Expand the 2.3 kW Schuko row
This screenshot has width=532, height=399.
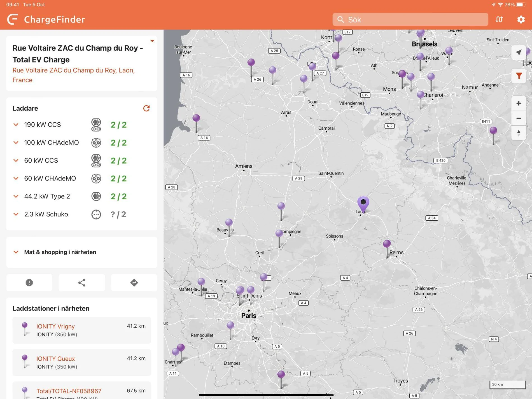click(x=16, y=214)
